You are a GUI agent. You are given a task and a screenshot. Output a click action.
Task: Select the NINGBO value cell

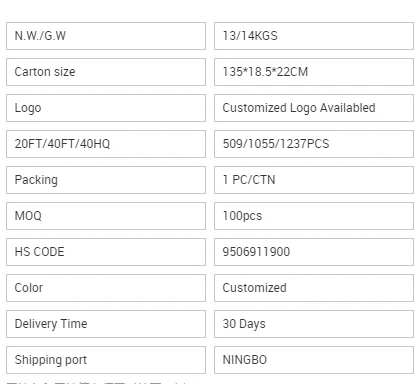(x=314, y=360)
